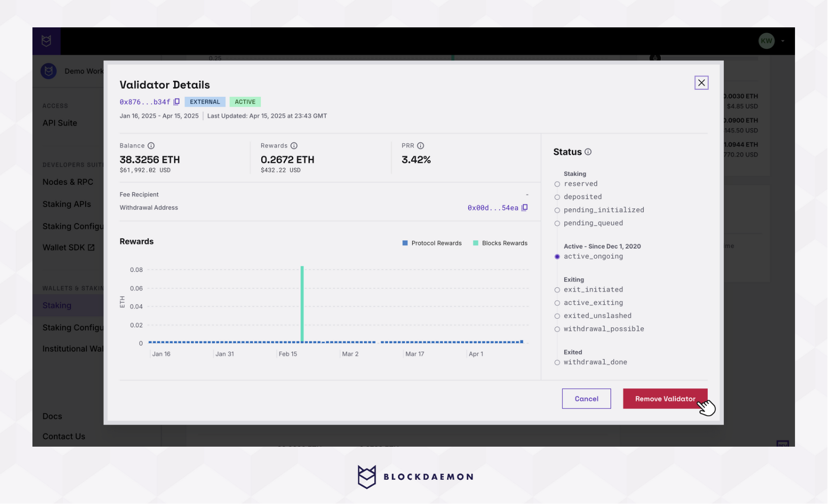
Task: Click the Blockdaemon logo in top bar
Action: [46, 41]
